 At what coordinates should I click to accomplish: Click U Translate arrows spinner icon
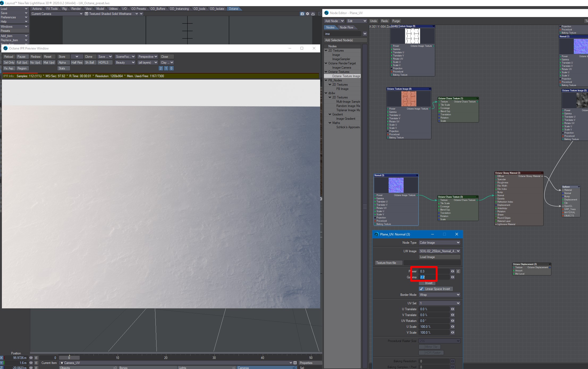tap(452, 309)
